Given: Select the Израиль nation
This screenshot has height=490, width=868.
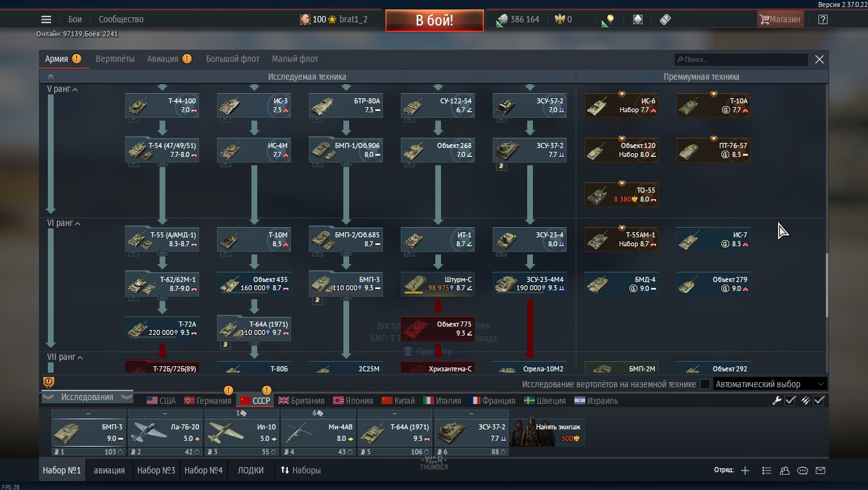Looking at the screenshot, I should click(596, 401).
